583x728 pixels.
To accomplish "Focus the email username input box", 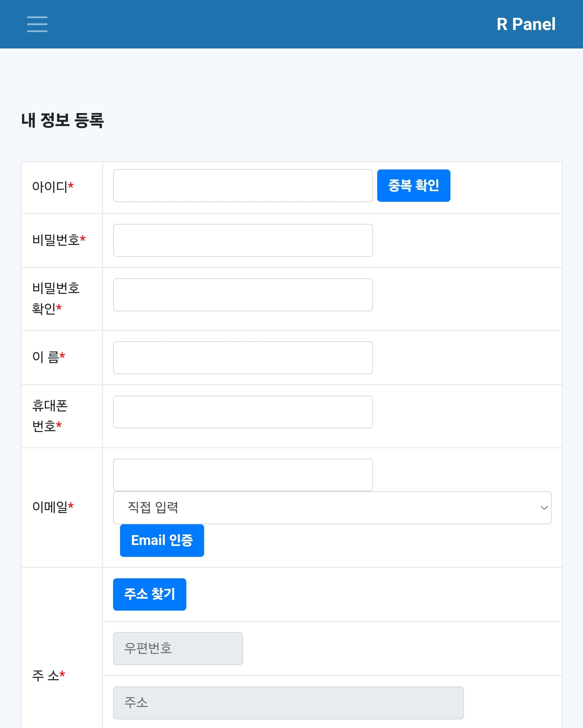I will pos(242,474).
